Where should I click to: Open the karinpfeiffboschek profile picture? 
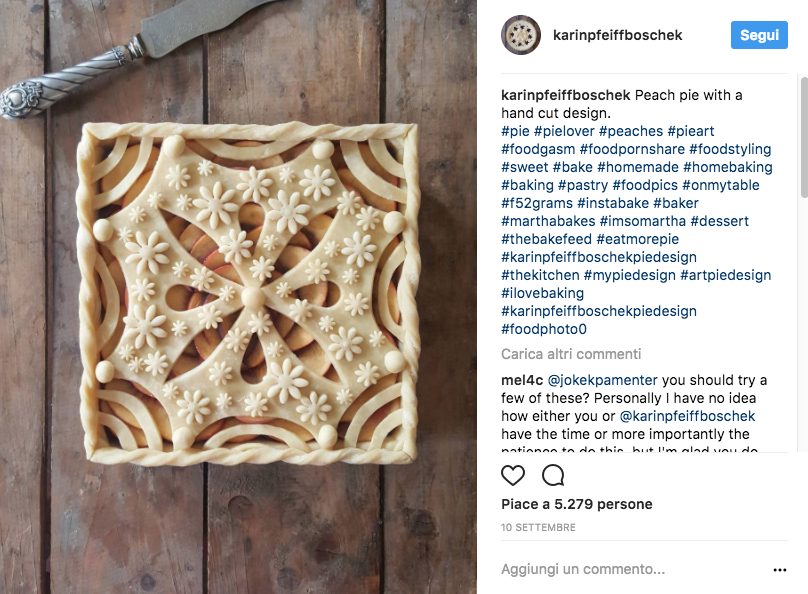520,35
